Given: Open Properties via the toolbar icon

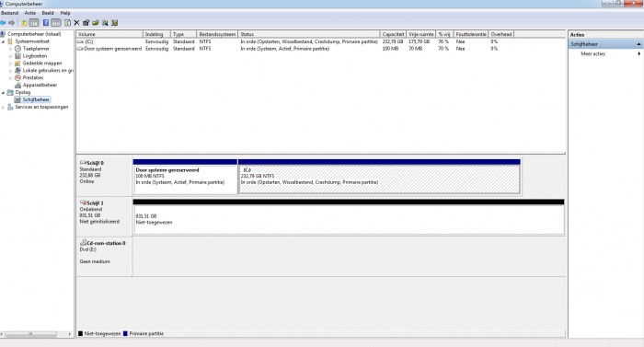Looking at the screenshot, I should (86, 23).
